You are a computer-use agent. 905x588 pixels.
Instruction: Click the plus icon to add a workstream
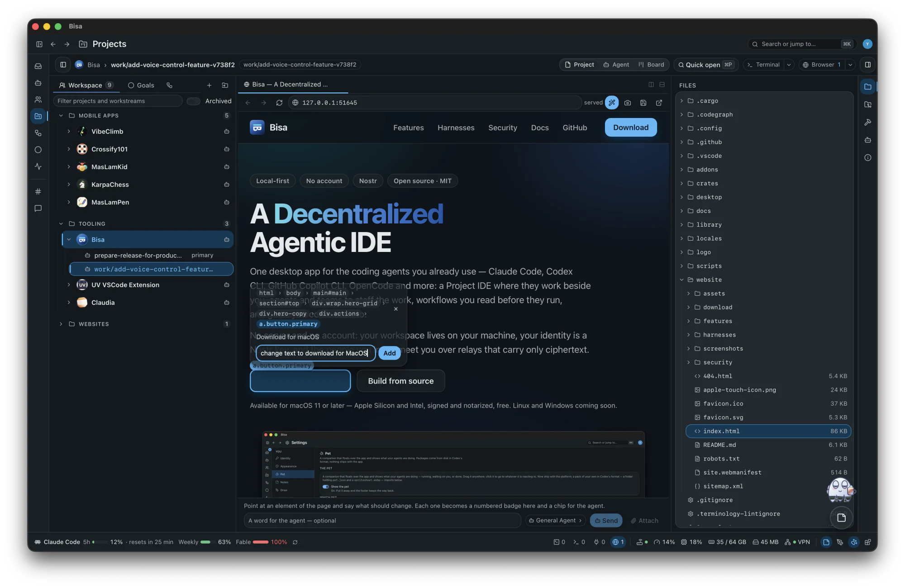(209, 85)
